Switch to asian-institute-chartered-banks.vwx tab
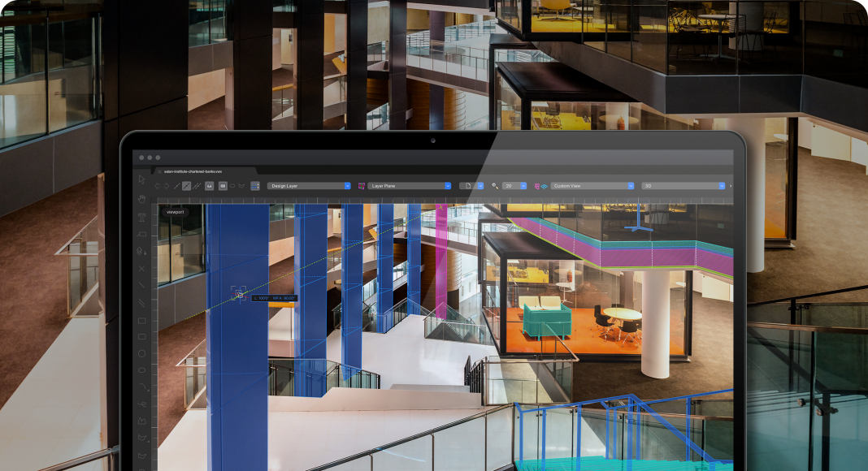The width and height of the screenshot is (868, 471). tap(193, 171)
